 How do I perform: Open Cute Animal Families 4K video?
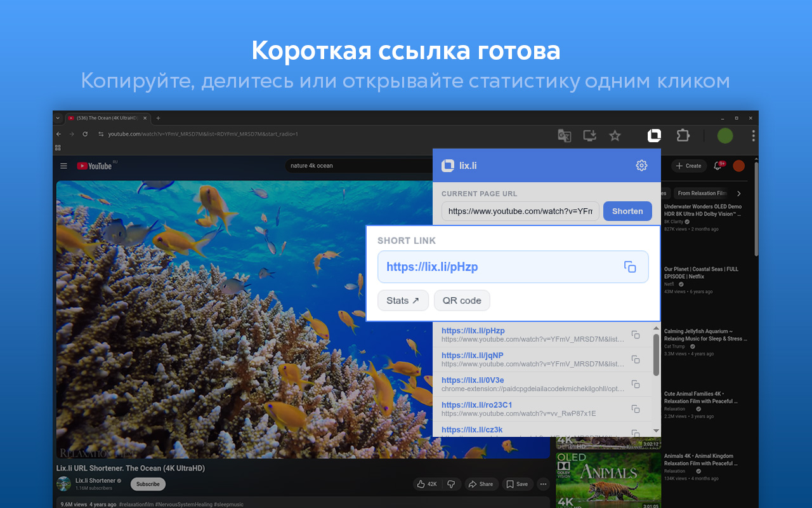[700, 397]
